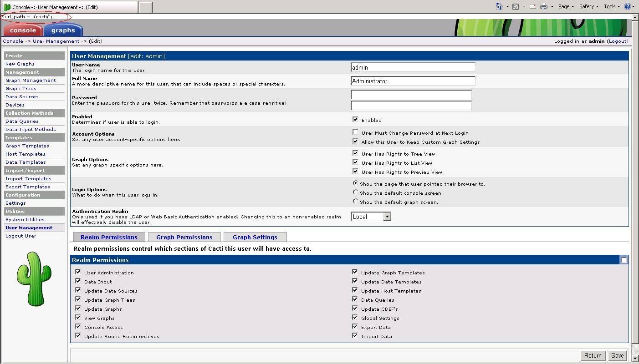Uncheck Data Input realm permission
The width and height of the screenshot is (639, 364).
(x=78, y=281)
